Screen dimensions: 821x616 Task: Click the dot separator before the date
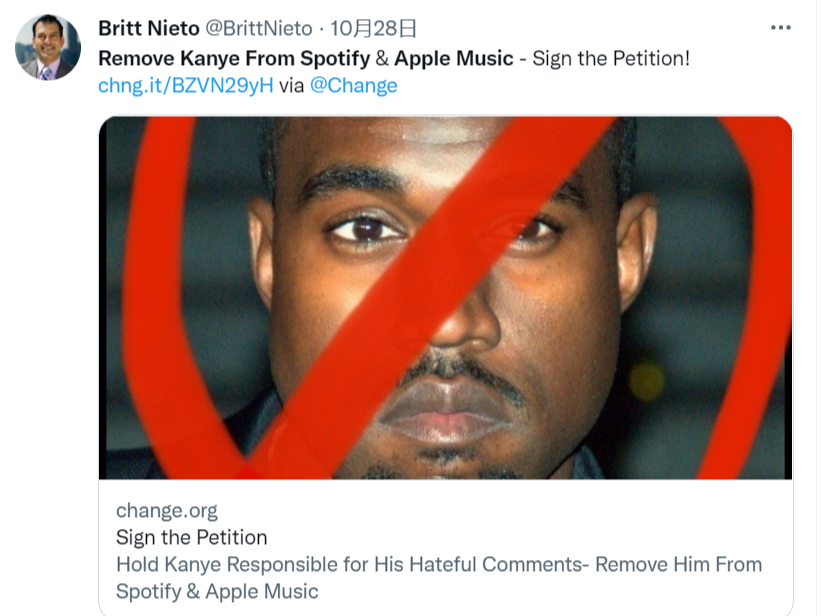(320, 29)
